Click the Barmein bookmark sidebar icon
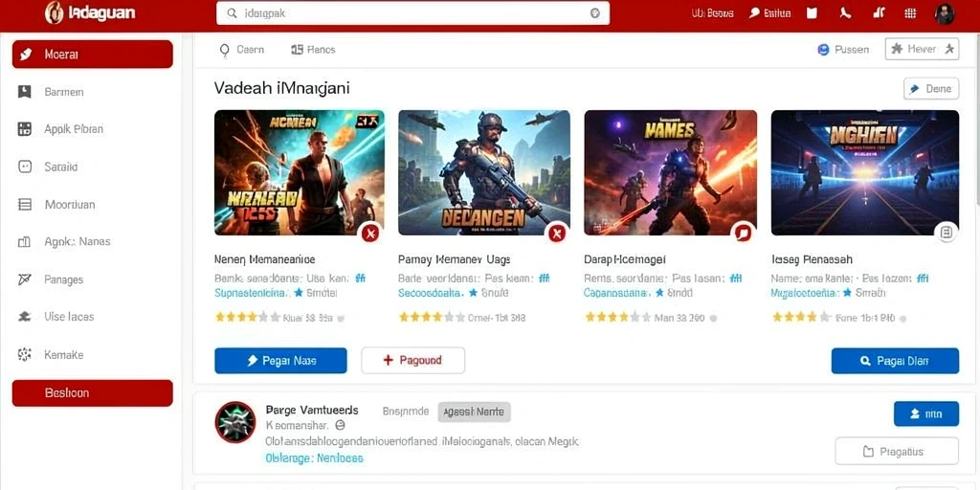 (x=24, y=92)
